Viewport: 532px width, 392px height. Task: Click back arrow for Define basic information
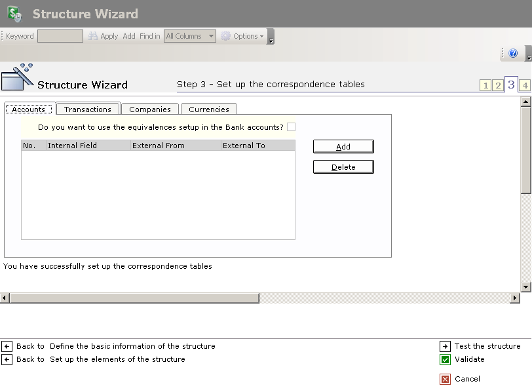pos(7,346)
